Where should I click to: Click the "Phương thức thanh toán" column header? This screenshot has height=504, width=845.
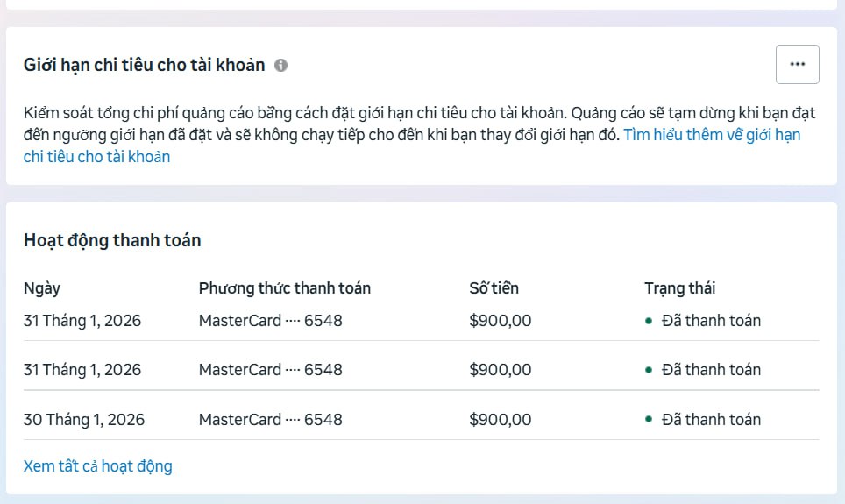pos(285,288)
